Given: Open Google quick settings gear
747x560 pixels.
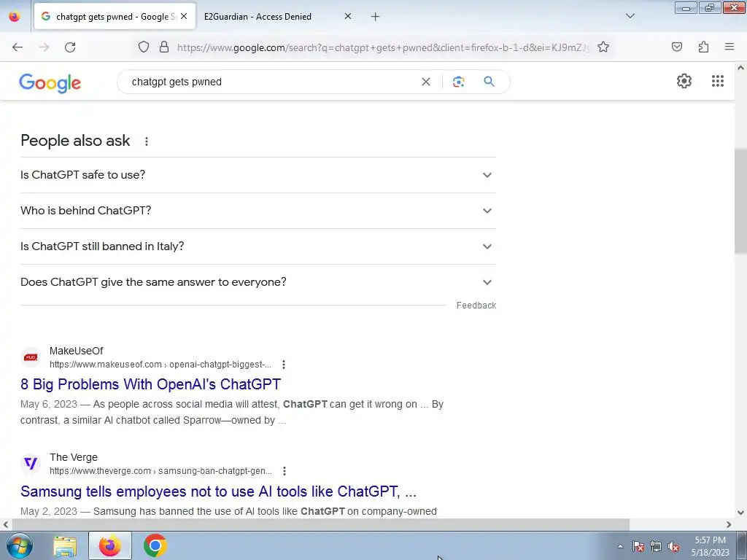Looking at the screenshot, I should pos(684,81).
